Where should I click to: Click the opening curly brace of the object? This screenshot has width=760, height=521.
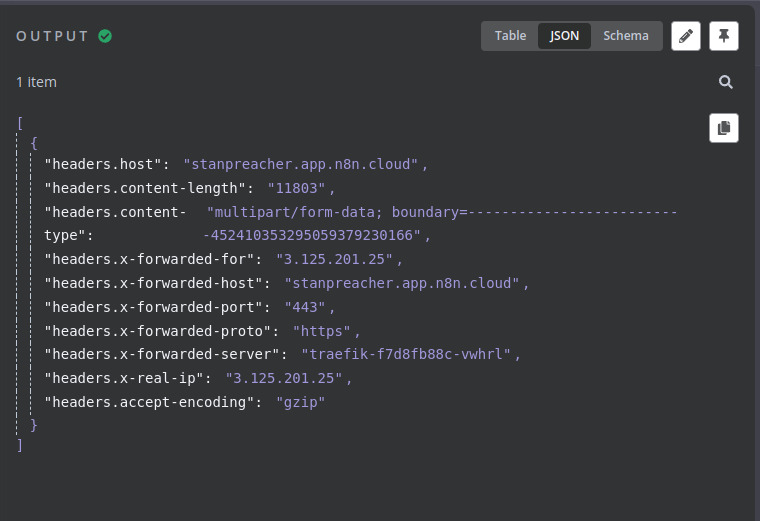[x=33, y=143]
